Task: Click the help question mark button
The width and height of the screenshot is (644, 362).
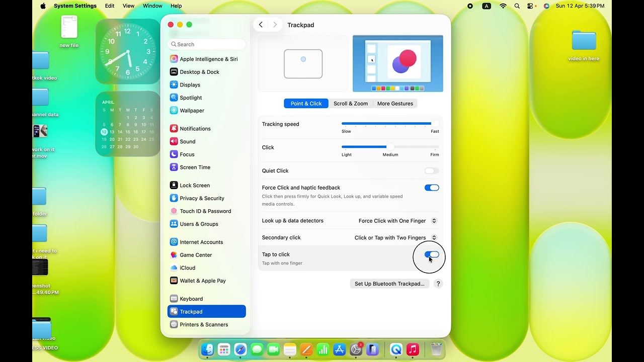Action: [438, 284]
